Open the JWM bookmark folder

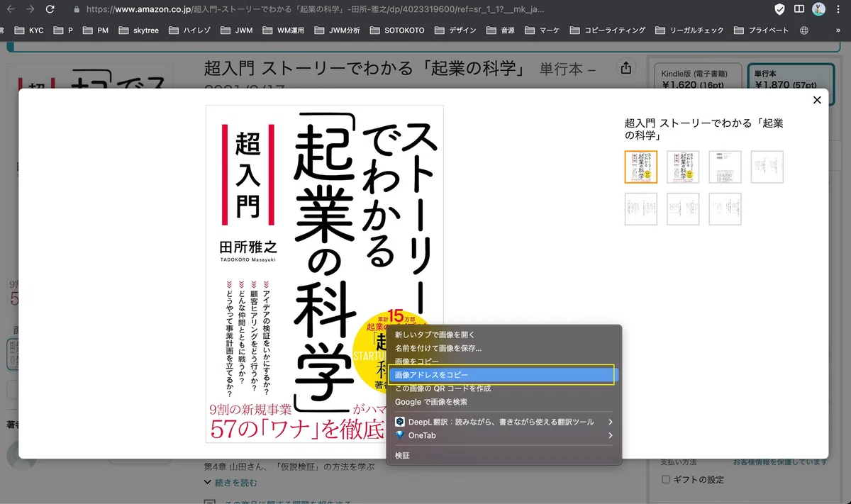point(238,30)
